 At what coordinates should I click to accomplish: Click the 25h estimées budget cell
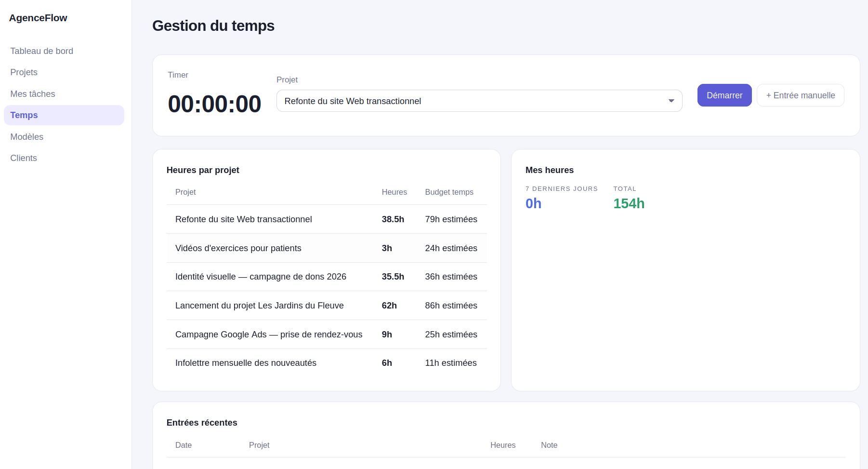click(x=451, y=335)
